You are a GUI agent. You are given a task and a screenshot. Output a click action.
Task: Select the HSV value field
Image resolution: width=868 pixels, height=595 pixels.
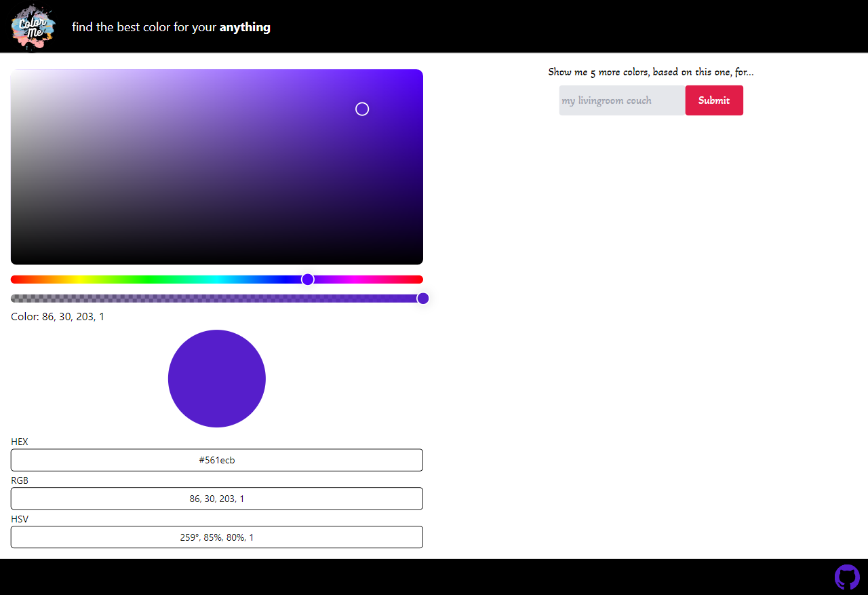tap(217, 537)
